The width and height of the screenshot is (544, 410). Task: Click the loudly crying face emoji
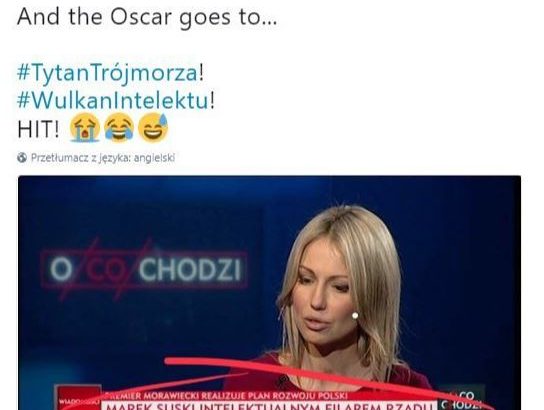point(84,127)
